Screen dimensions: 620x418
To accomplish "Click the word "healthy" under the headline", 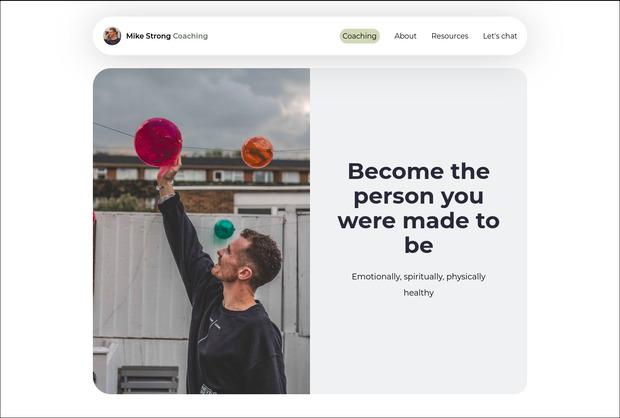I will click(418, 293).
